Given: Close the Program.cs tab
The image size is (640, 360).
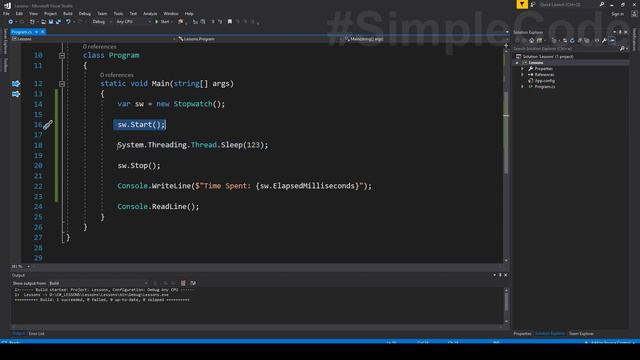Looking at the screenshot, I should pyautogui.click(x=42, y=32).
